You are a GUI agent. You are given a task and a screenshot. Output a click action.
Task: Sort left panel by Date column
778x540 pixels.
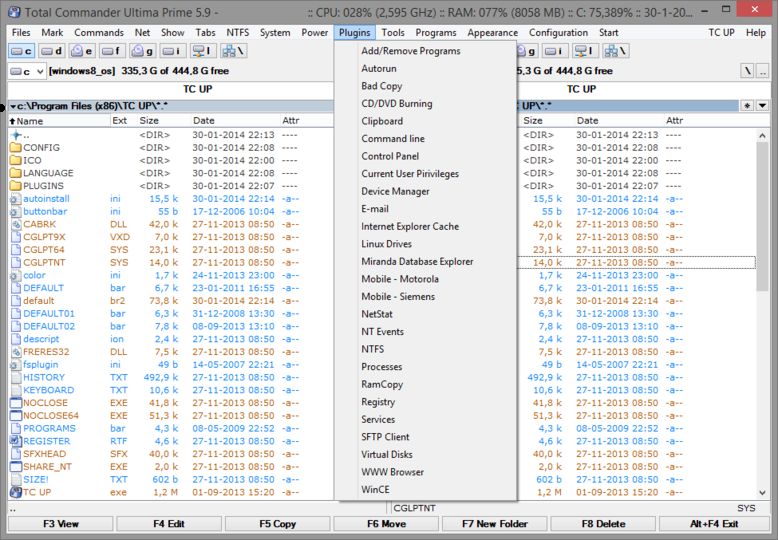tap(235, 121)
